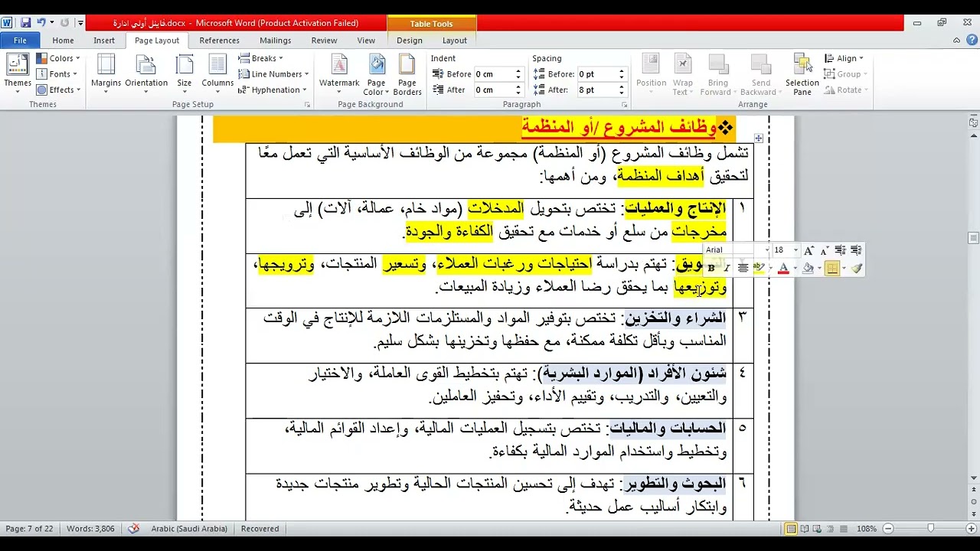Toggle Bold in the mini toolbar
This screenshot has height=551, width=980.
tap(711, 268)
